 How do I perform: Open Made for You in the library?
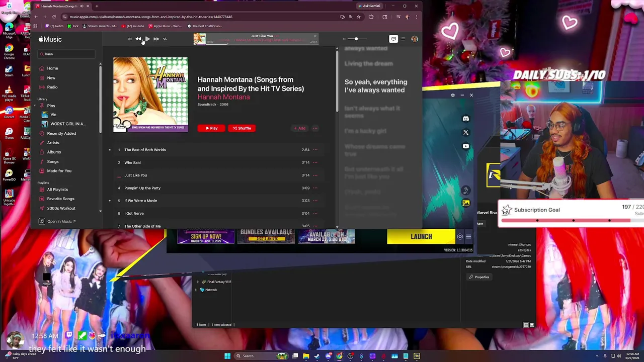pyautogui.click(x=59, y=171)
